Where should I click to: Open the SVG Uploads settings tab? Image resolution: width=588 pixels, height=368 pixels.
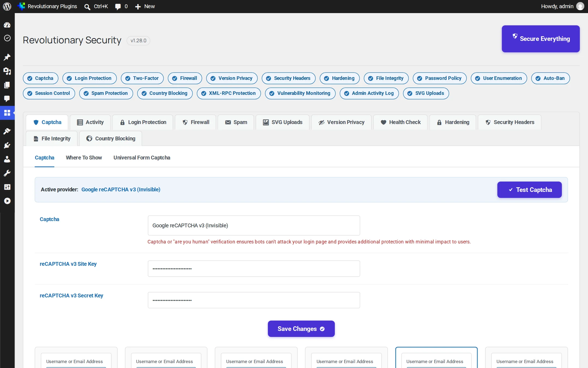coord(283,122)
